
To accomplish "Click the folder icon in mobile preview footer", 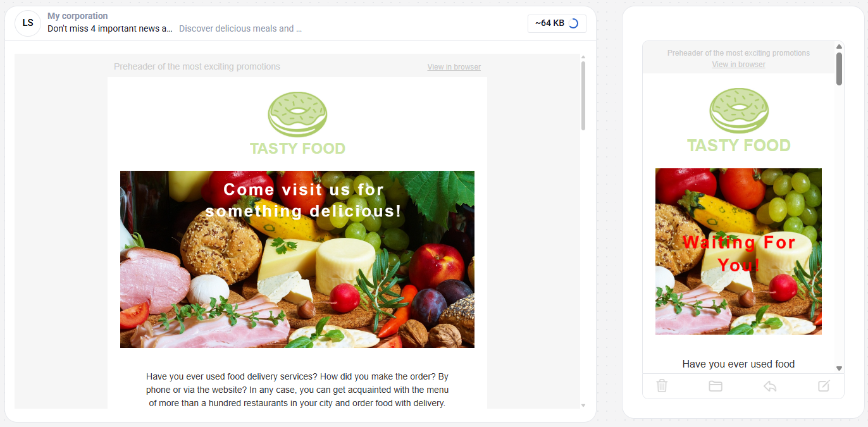I will click(x=716, y=386).
